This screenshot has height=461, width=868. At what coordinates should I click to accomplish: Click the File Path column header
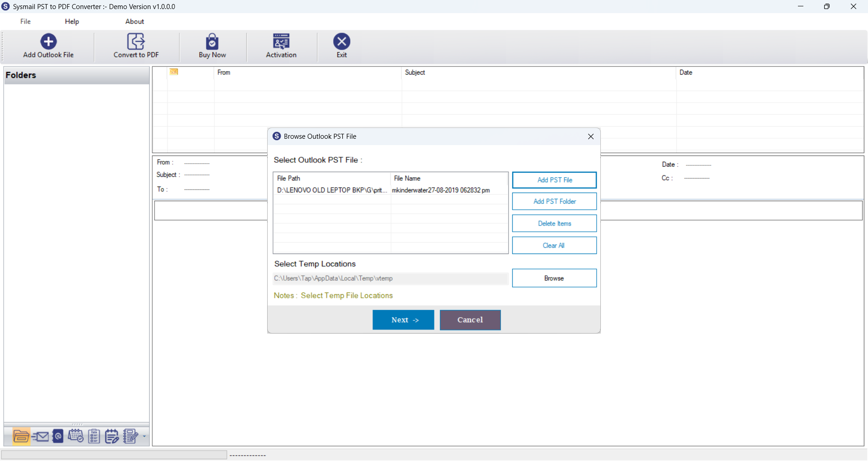(x=332, y=179)
